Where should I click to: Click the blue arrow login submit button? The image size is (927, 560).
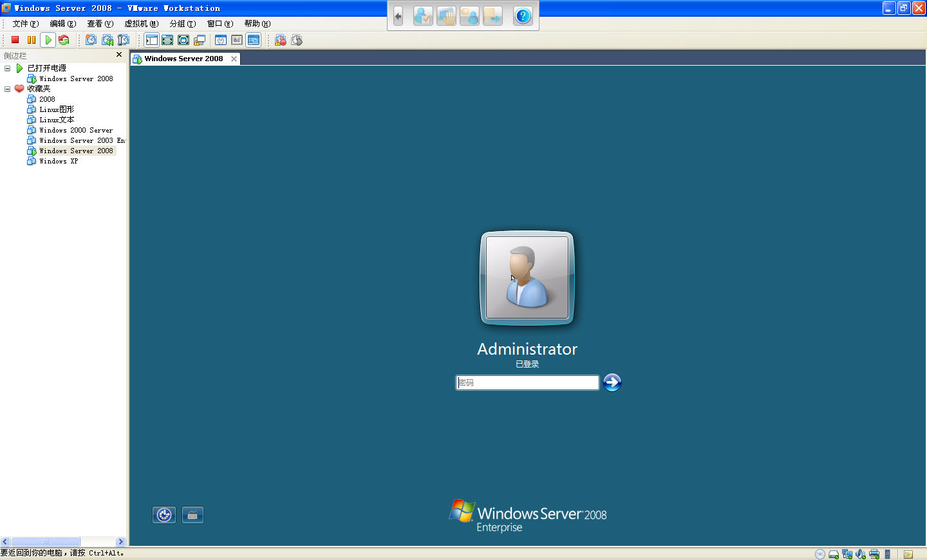tap(612, 382)
